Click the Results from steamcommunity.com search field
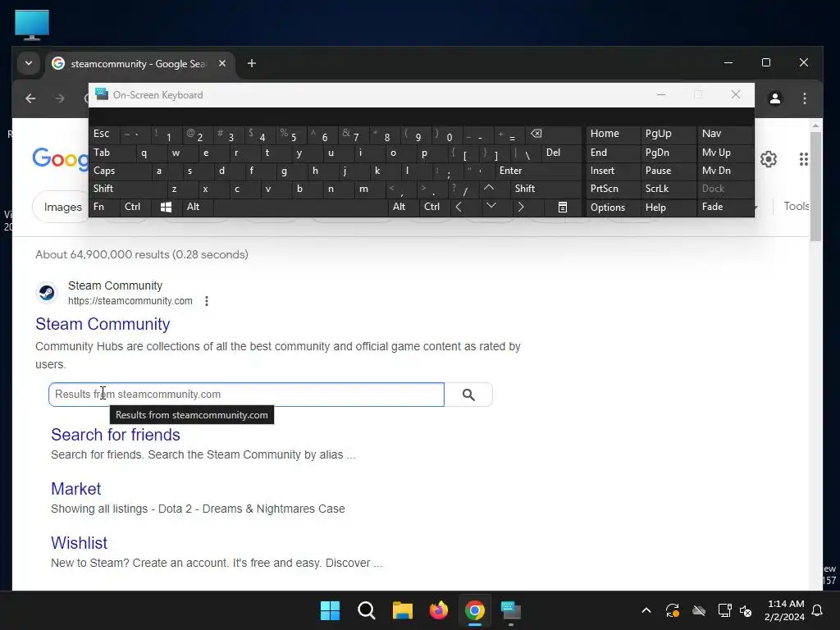 click(x=246, y=395)
